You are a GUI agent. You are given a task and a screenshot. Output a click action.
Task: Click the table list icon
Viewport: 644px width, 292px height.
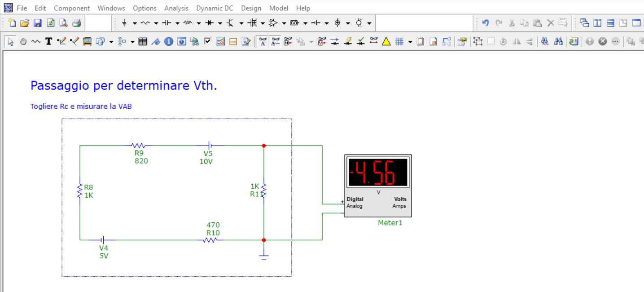pos(143,42)
